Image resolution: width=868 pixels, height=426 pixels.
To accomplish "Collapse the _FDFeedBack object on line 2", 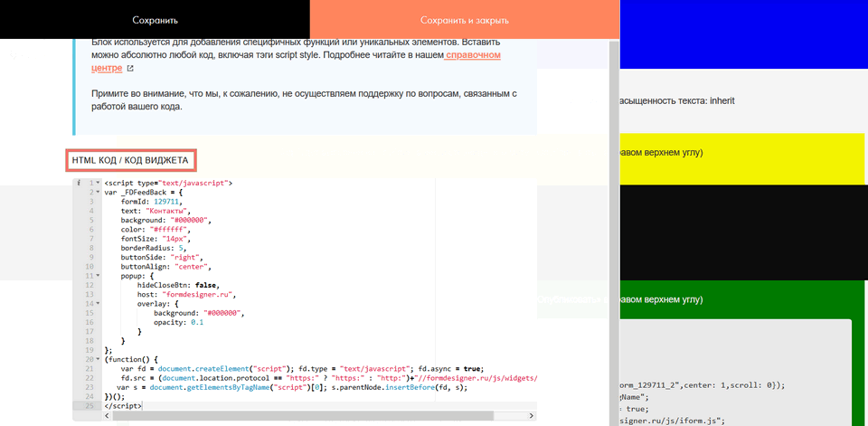I will pyautogui.click(x=98, y=193).
